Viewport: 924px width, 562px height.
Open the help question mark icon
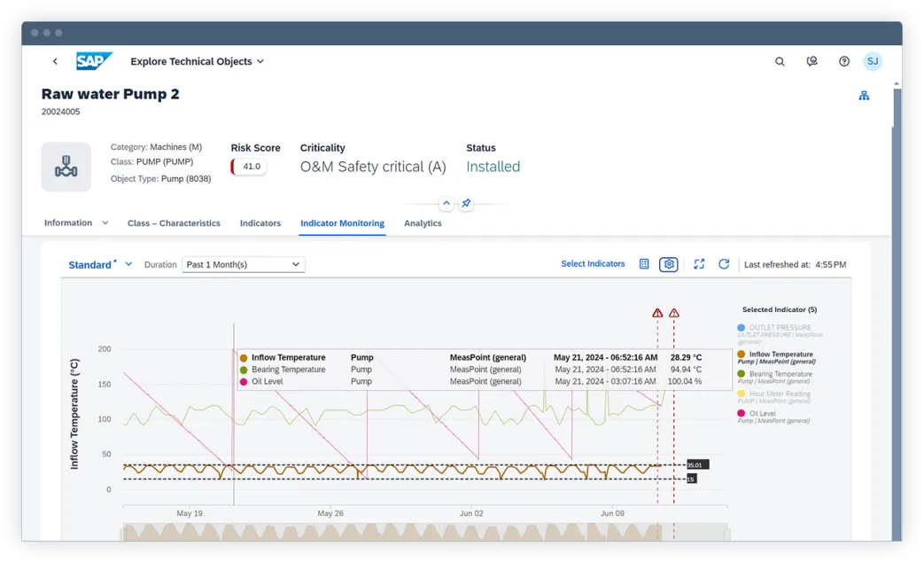(x=843, y=61)
